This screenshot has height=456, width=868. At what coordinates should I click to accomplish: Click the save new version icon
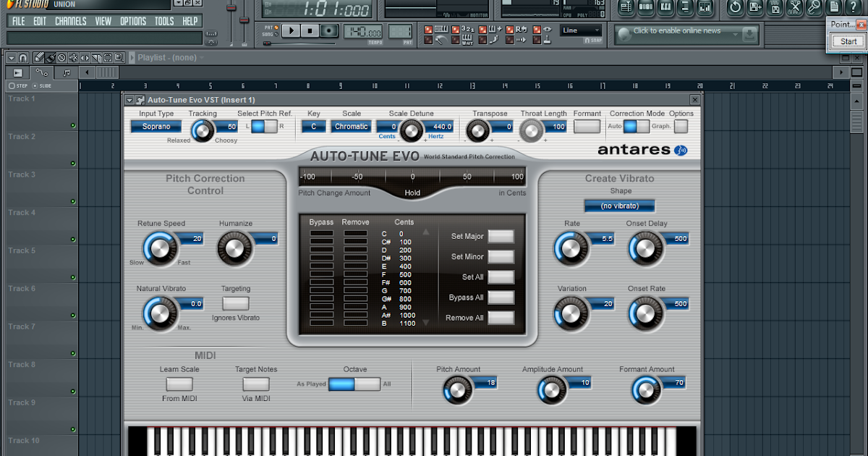coord(755,7)
